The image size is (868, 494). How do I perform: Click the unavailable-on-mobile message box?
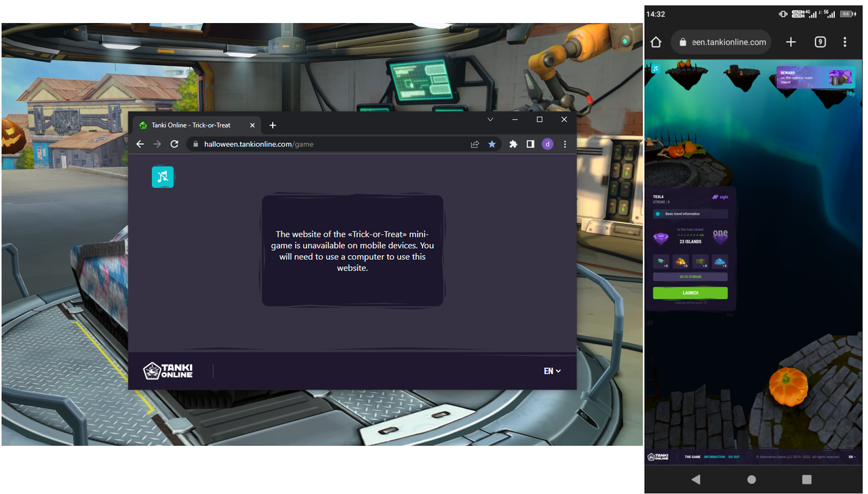click(x=353, y=250)
